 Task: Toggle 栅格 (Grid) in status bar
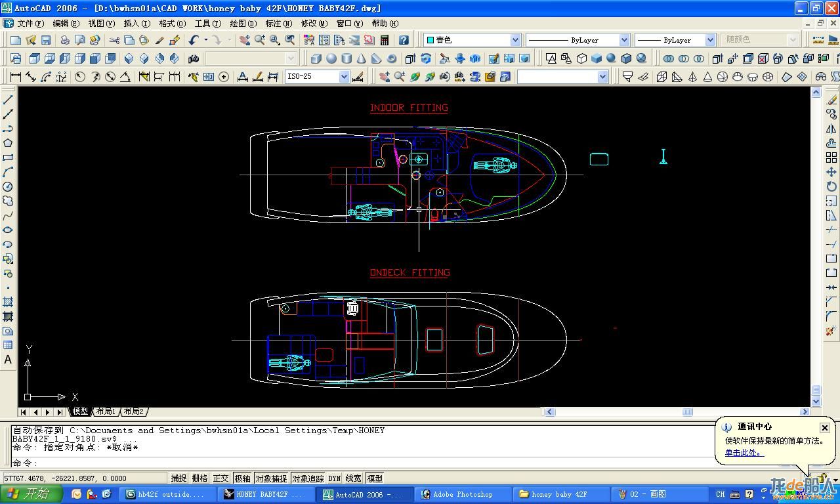coord(199,478)
